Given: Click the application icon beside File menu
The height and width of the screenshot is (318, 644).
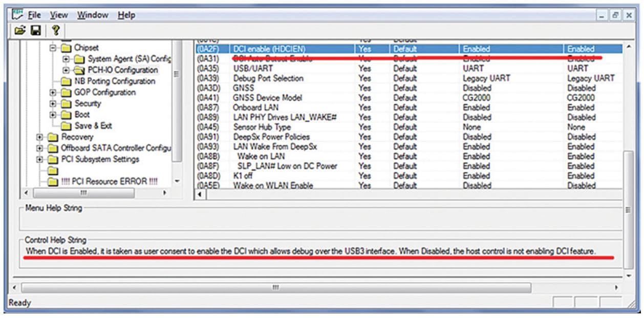Looking at the screenshot, I should tap(17, 15).
